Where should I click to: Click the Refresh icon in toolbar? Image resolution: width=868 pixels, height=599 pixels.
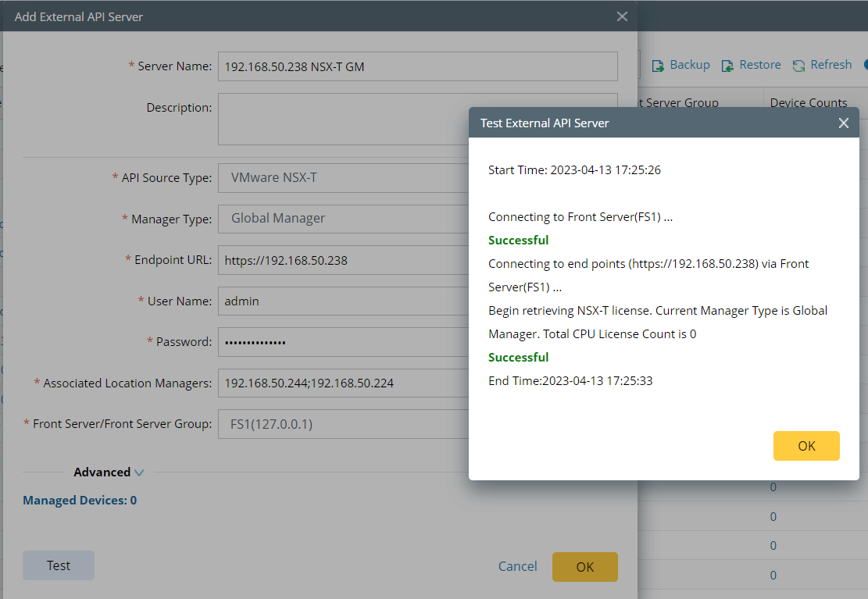click(798, 66)
